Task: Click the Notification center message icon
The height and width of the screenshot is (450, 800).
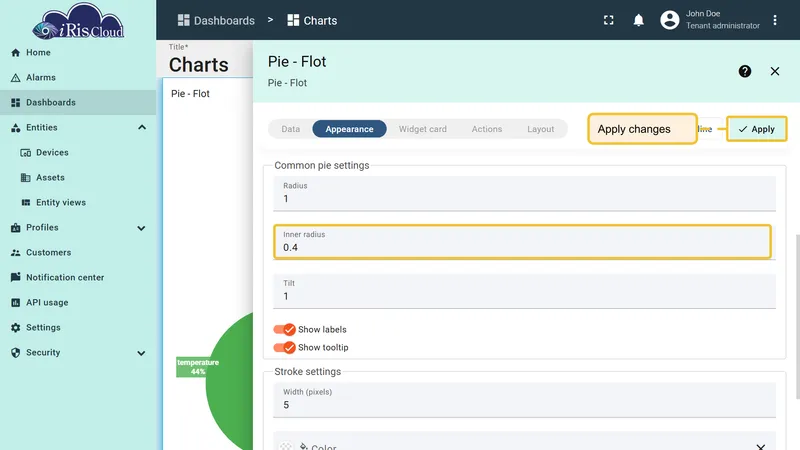Action: [15, 278]
